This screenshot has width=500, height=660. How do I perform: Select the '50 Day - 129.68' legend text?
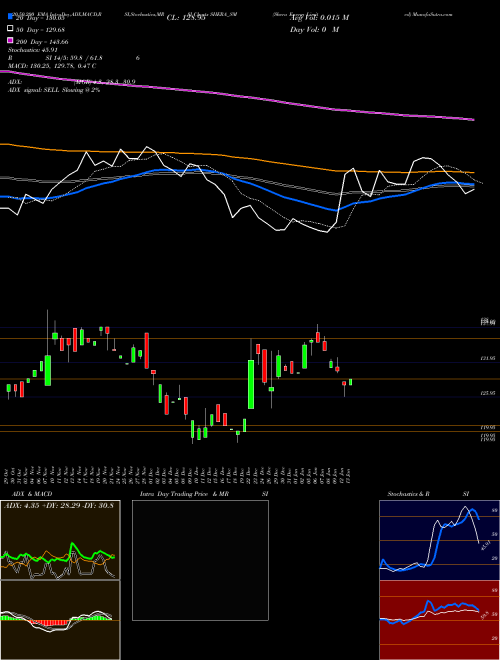[40, 30]
